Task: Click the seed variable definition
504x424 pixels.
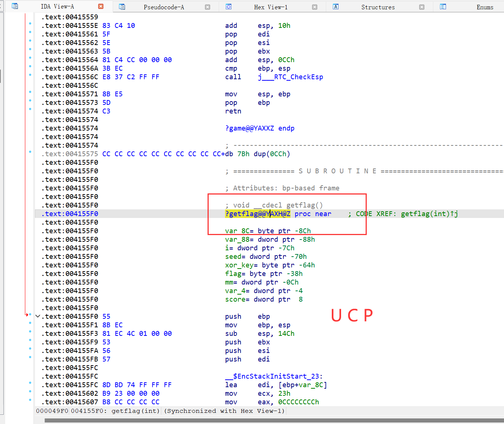Action: pyautogui.click(x=266, y=257)
